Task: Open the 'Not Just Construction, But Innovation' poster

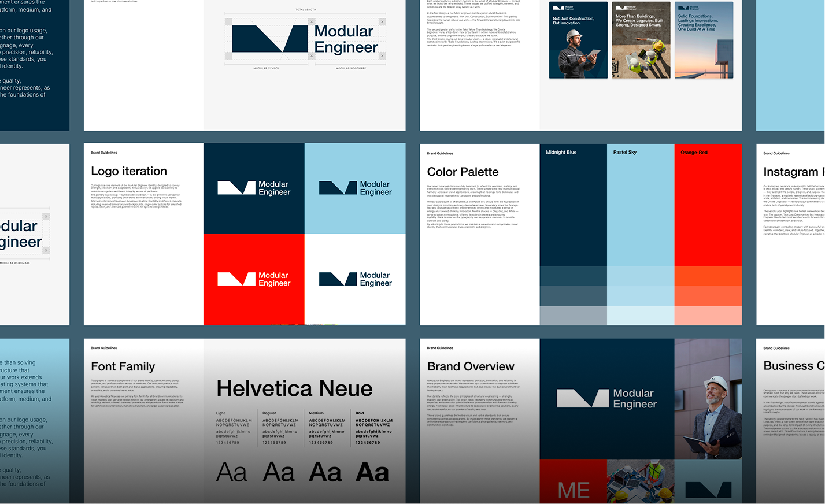Action: pos(578,39)
